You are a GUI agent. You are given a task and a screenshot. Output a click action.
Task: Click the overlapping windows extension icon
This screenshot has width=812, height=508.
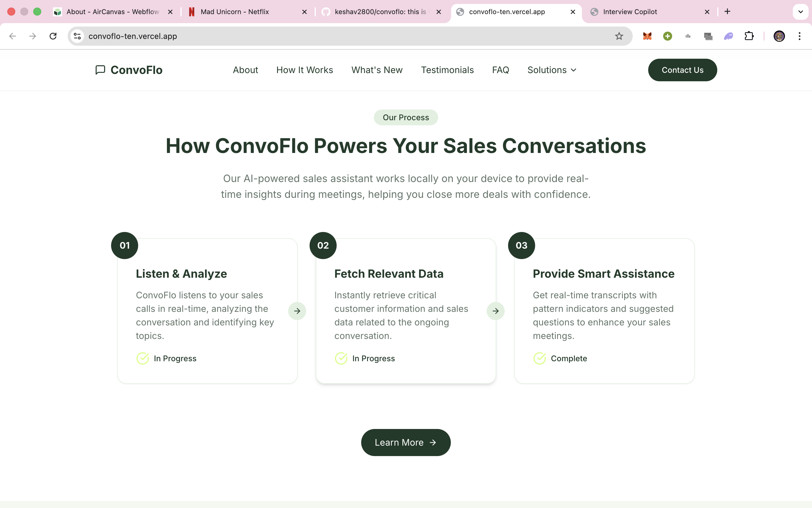click(708, 36)
